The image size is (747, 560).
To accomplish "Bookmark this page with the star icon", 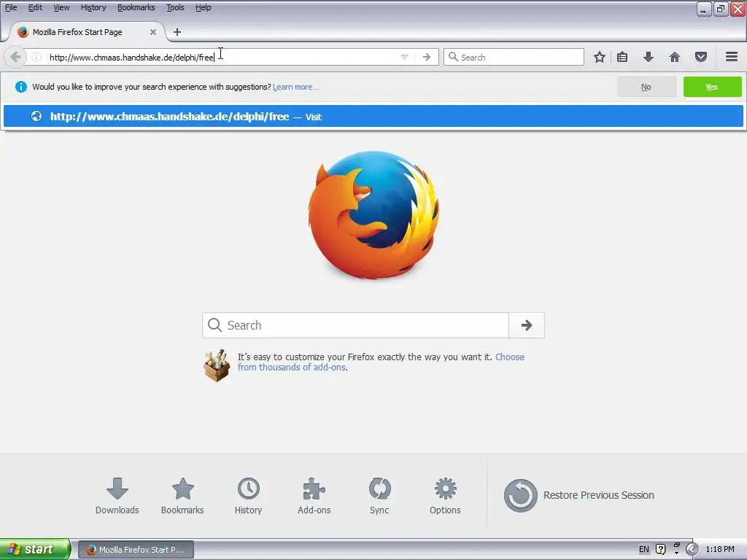I will 600,57.
